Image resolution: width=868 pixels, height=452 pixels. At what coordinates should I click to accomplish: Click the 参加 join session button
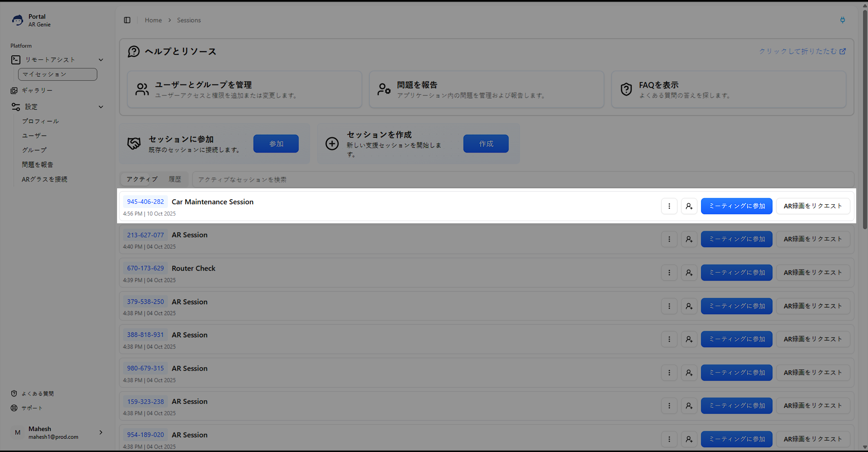coord(276,144)
